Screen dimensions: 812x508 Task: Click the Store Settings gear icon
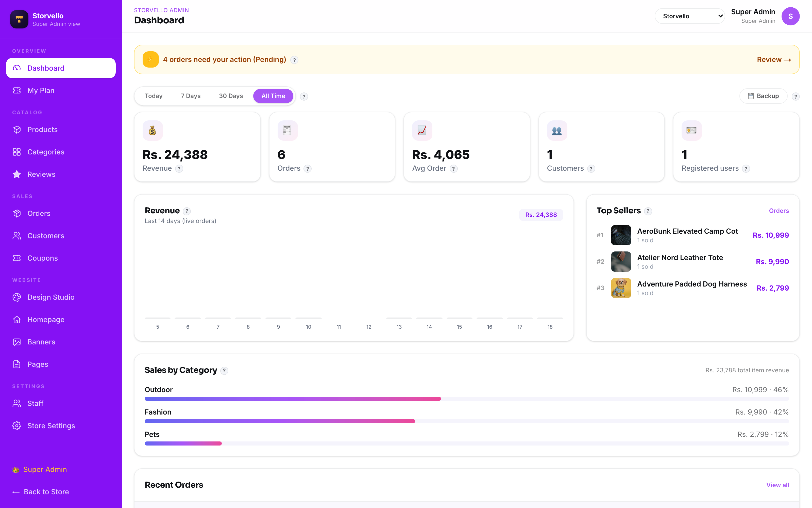[x=17, y=426]
